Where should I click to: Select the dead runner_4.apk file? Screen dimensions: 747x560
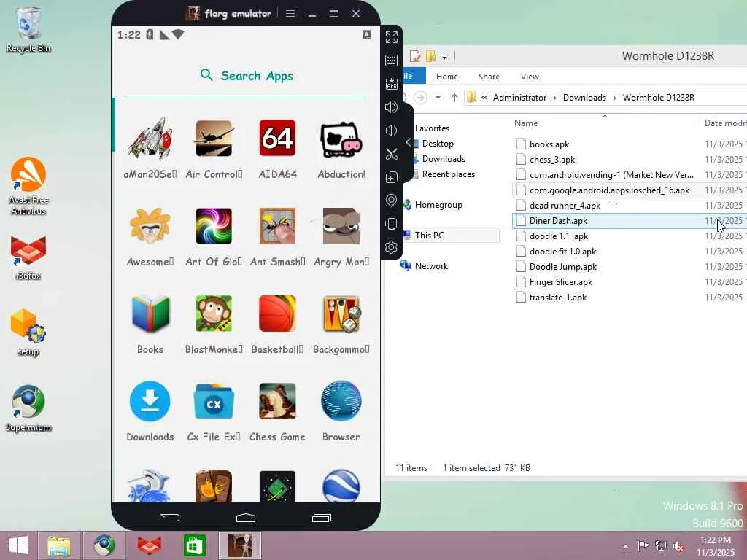tap(565, 205)
